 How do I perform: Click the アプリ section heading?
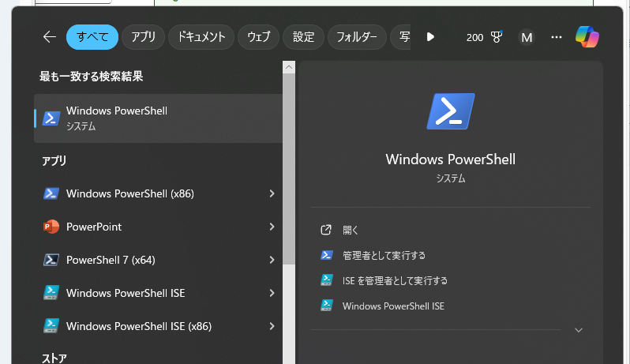coord(54,161)
